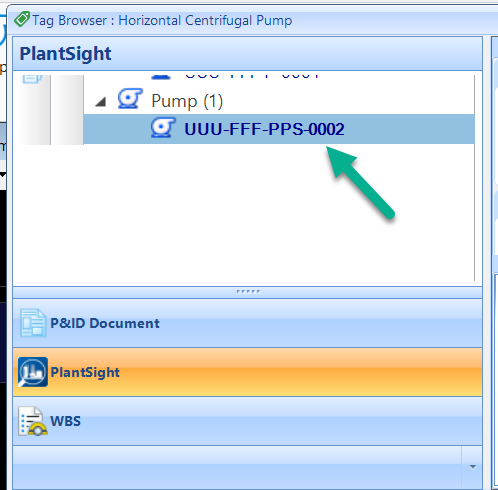Click the PlantSight panel header
498x490 pixels.
[x=247, y=54]
